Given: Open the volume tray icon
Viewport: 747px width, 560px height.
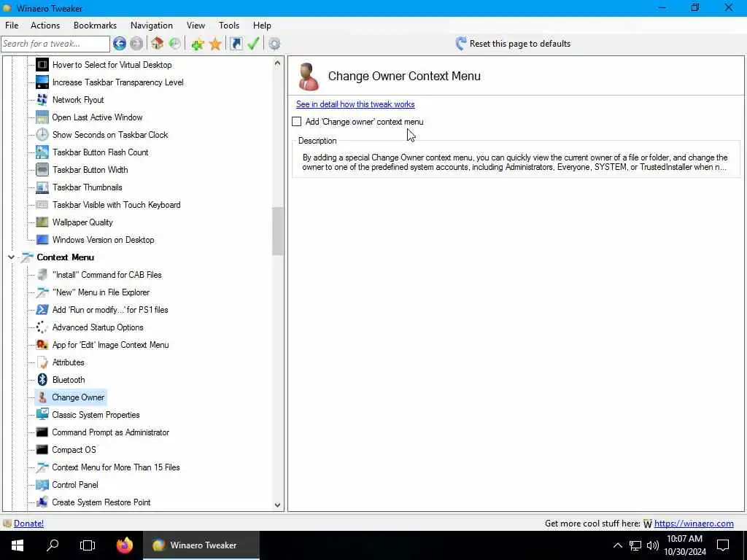Looking at the screenshot, I should (x=653, y=545).
